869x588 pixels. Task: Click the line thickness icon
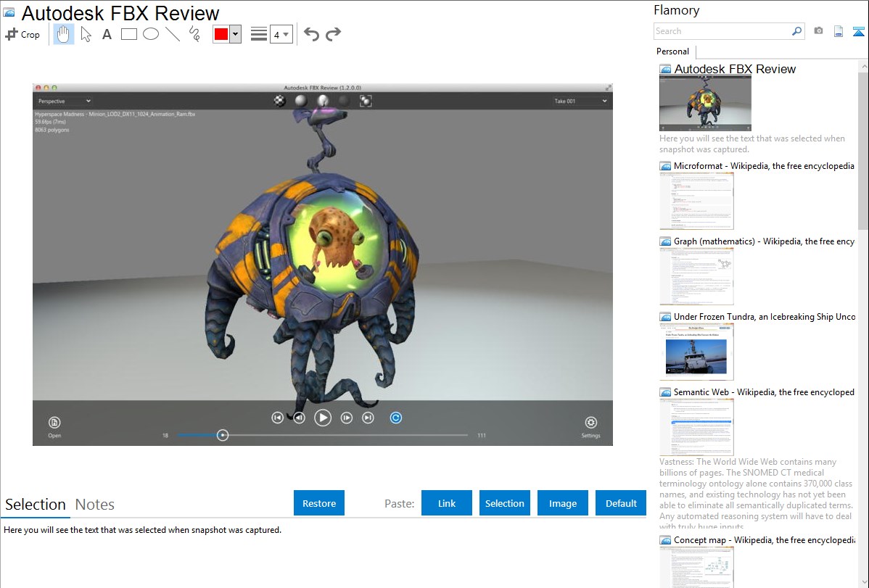[x=259, y=34]
